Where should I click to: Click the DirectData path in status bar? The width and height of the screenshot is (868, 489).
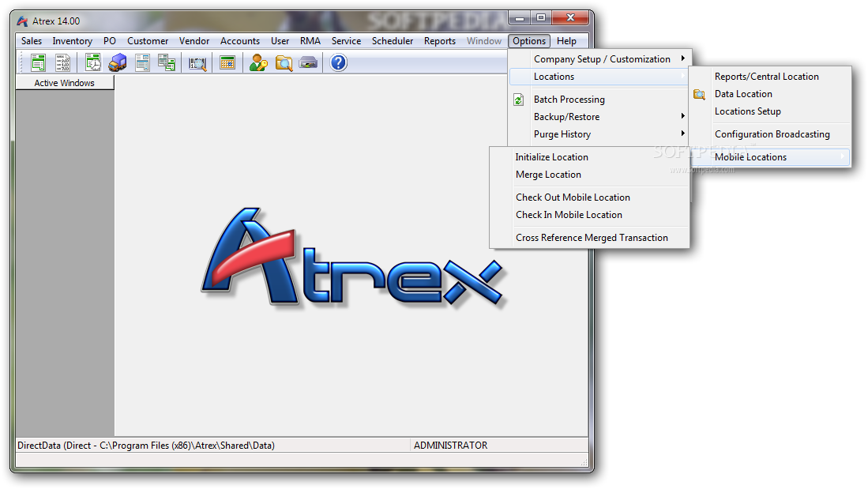(146, 446)
